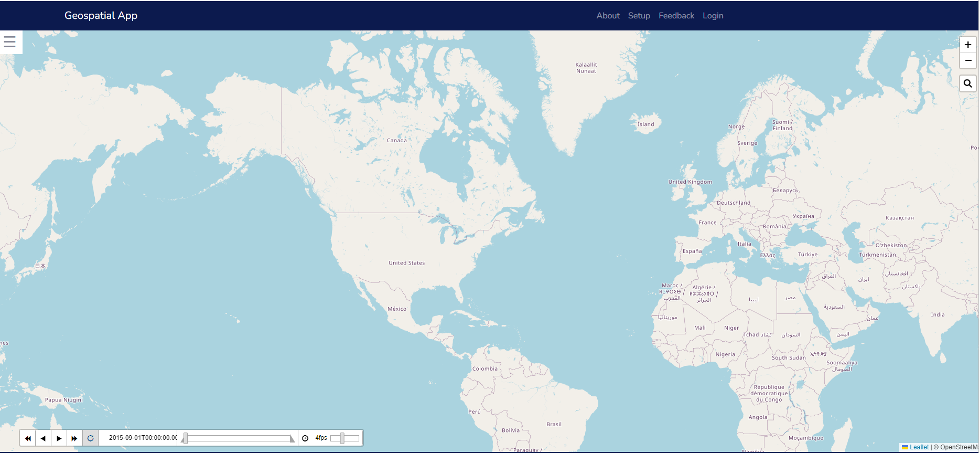Click the Login link

pyautogui.click(x=713, y=16)
